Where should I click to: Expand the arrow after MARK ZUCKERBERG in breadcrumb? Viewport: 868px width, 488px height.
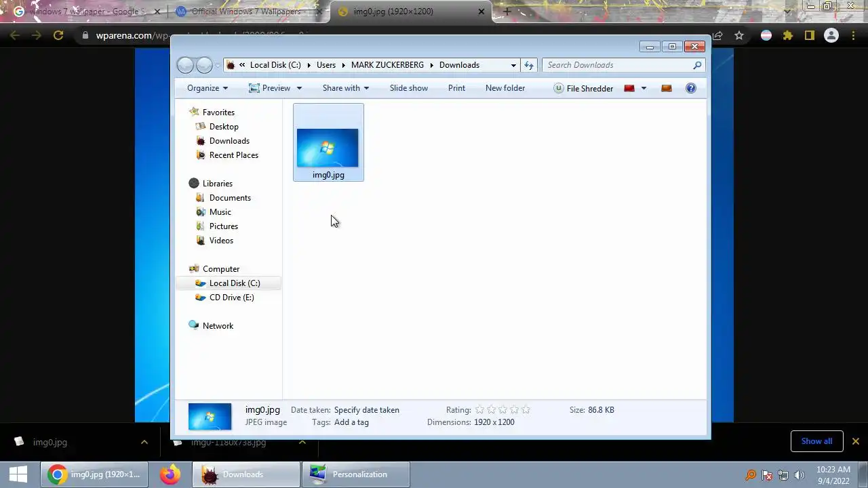click(x=431, y=65)
